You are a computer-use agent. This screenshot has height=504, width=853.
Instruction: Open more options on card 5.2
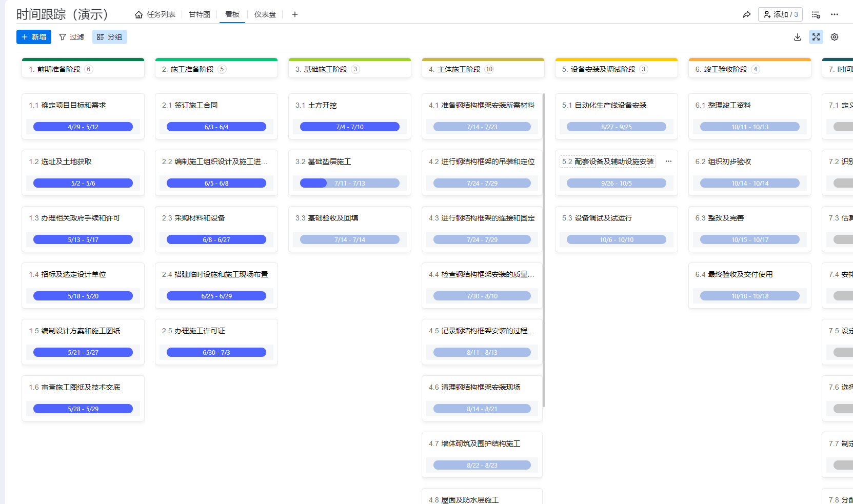tap(668, 162)
